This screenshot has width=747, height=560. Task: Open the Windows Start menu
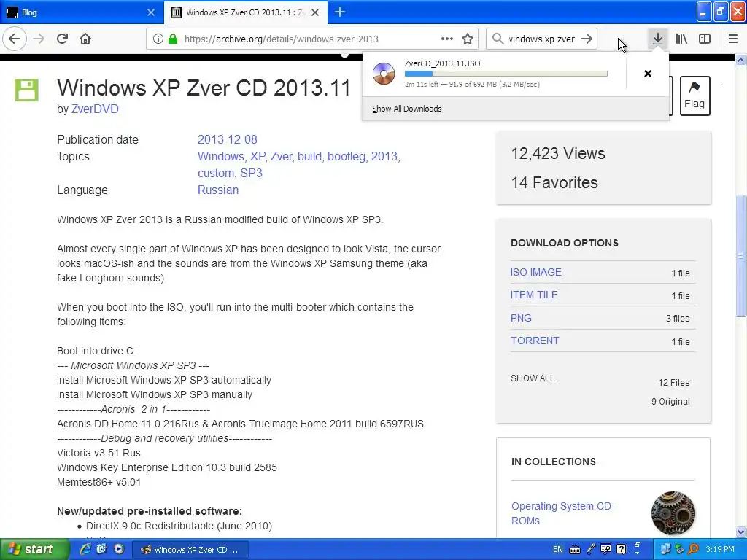pos(34,550)
